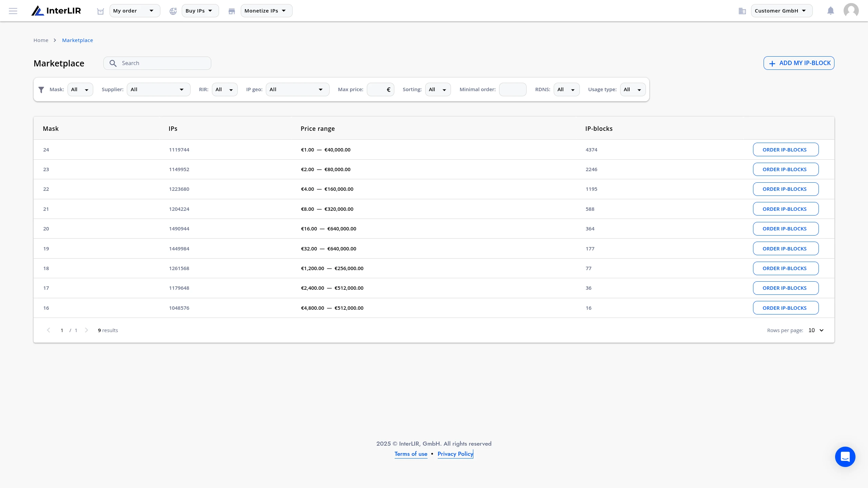Order IP-blocks for mask 22
Viewport: 868px width, 488px height.
tap(786, 189)
